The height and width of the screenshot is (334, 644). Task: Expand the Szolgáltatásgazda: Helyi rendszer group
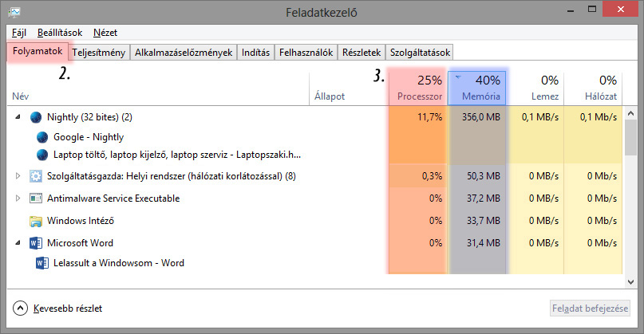click(x=18, y=176)
